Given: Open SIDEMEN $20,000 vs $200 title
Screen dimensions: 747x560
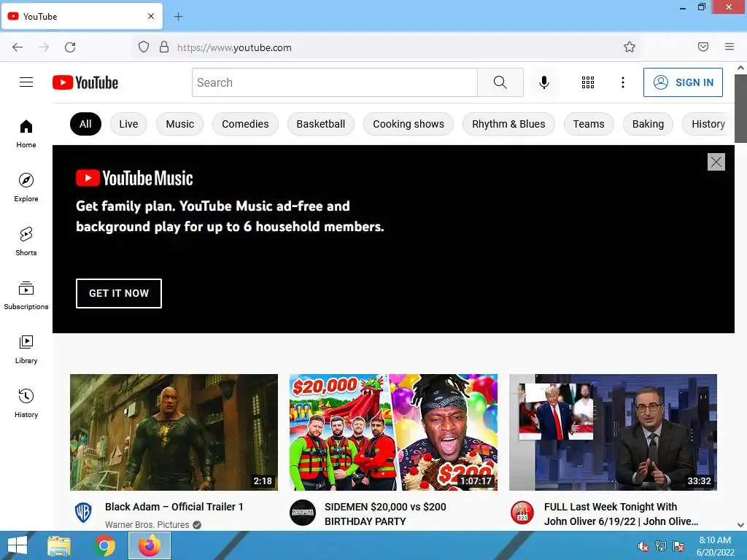Looking at the screenshot, I should [x=385, y=514].
